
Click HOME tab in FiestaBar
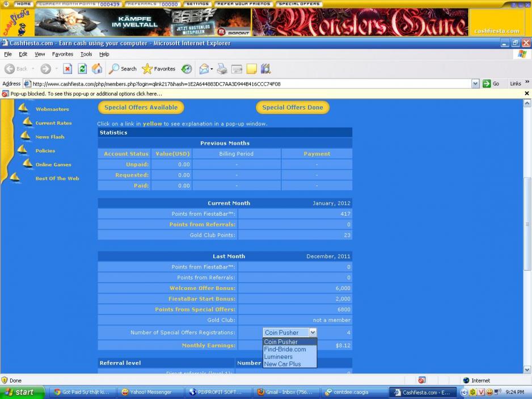pyautogui.click(x=24, y=4)
